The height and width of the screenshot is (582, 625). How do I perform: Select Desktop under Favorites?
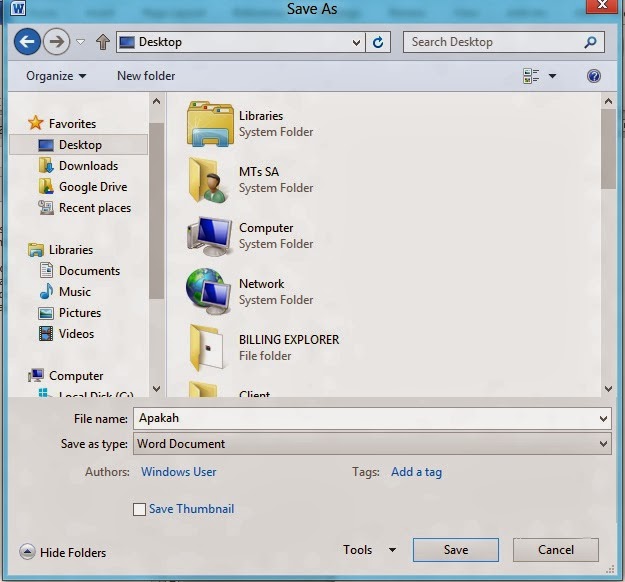(78, 145)
